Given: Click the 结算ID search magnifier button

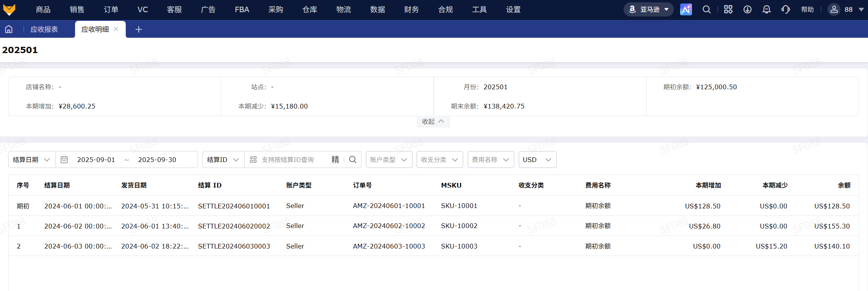Looking at the screenshot, I should 353,160.
